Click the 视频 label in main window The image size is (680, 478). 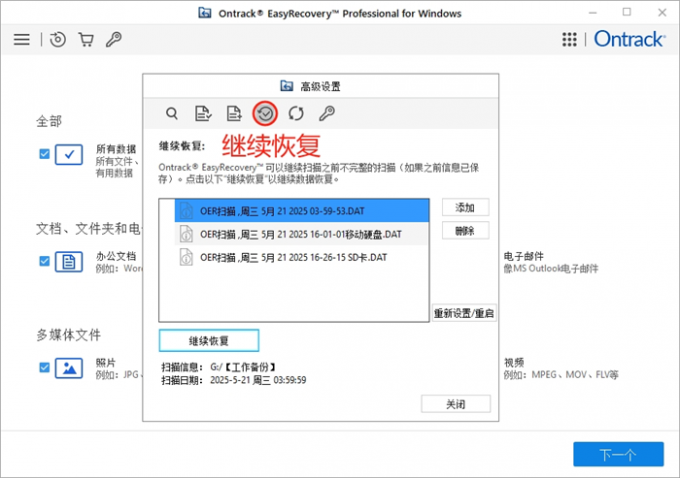click(514, 363)
